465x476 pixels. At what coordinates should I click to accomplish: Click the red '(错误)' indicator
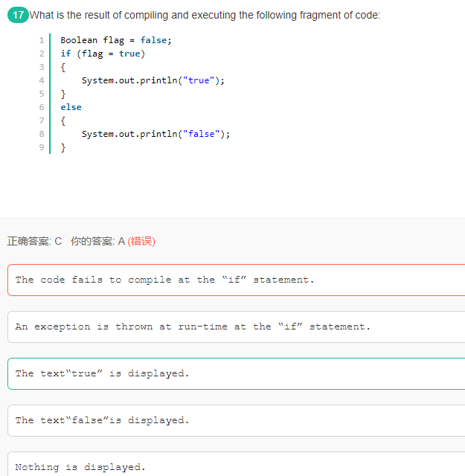[141, 241]
